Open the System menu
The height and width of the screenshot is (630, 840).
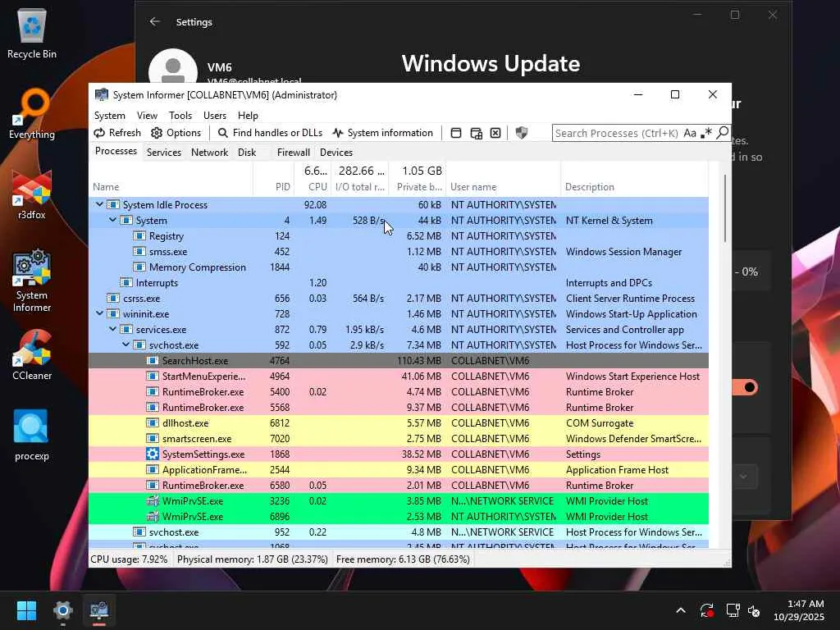point(110,115)
